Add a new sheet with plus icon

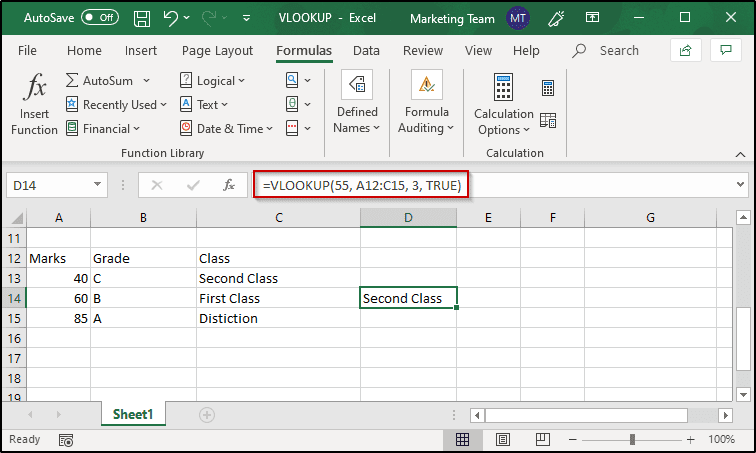coord(207,415)
